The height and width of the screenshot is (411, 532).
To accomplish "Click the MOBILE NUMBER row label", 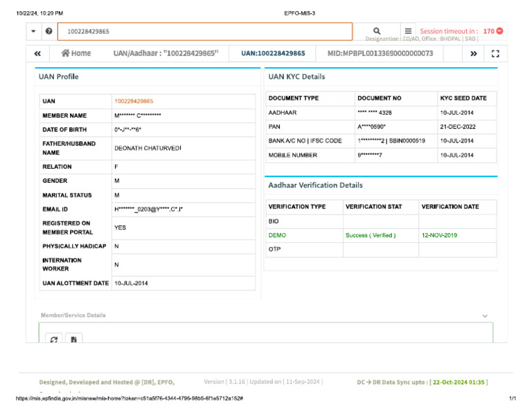I will coord(292,155).
